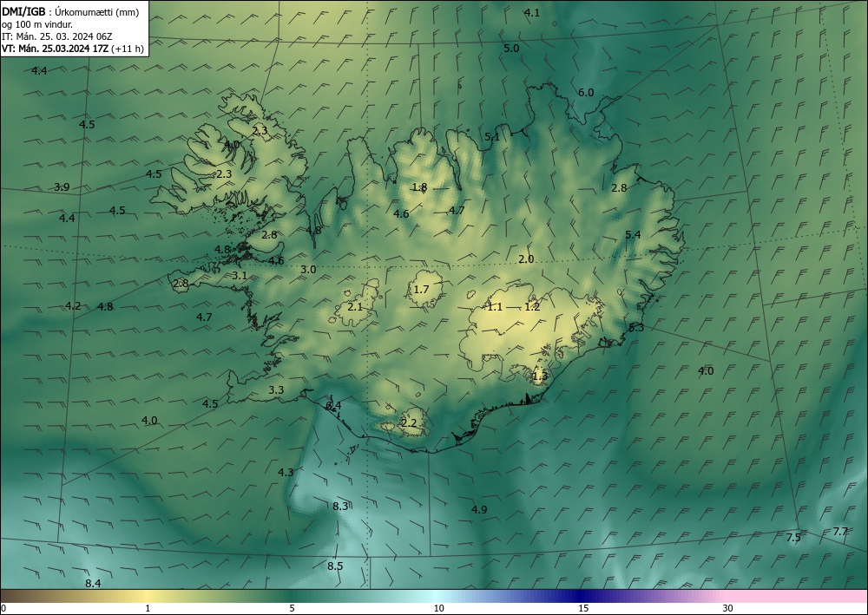Select the 7.7 value at bottom right
868x615 pixels.
click(x=839, y=532)
